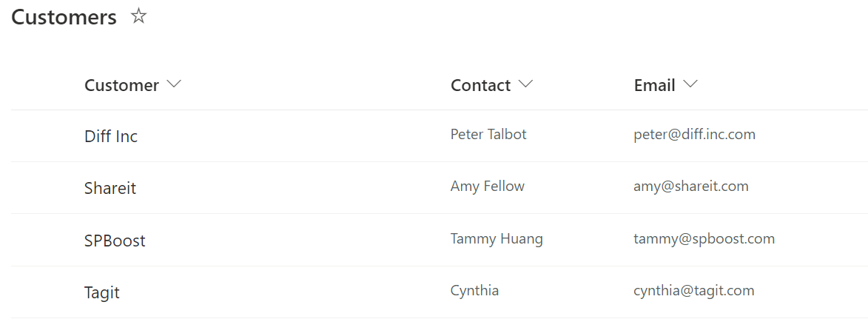Image resolution: width=868 pixels, height=319 pixels.
Task: Select the Tammy Huang contact cell
Action: pos(497,239)
